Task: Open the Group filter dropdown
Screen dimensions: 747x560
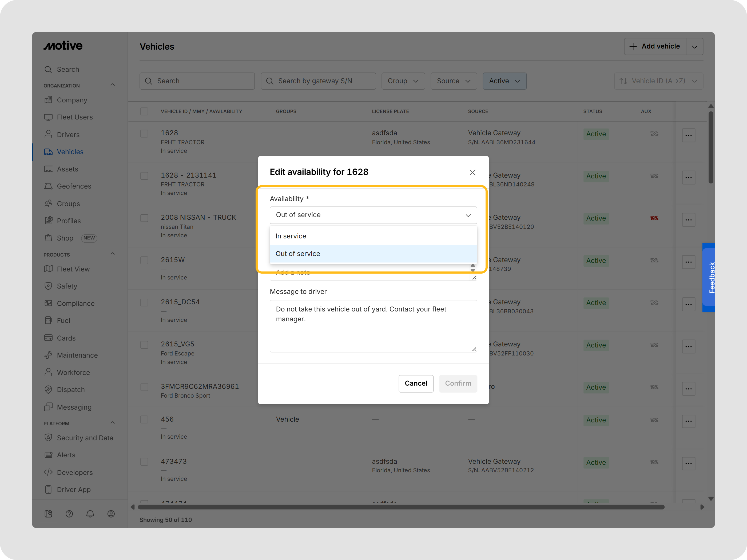Action: point(403,81)
